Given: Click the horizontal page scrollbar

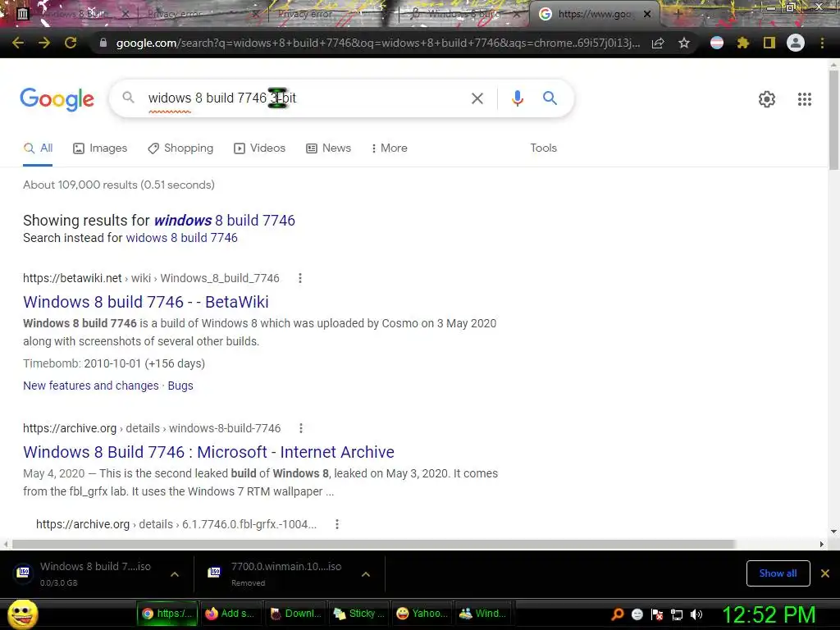Looking at the screenshot, I should pos(373,544).
